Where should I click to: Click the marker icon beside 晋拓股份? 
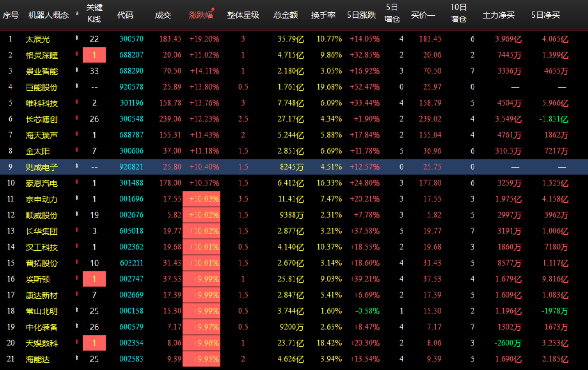[x=77, y=263]
